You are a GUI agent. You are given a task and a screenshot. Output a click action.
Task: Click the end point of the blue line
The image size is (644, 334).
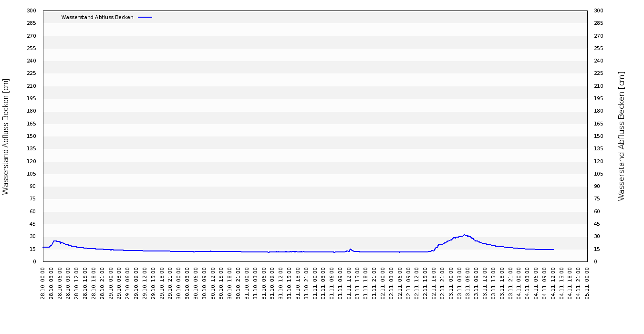tap(553, 250)
